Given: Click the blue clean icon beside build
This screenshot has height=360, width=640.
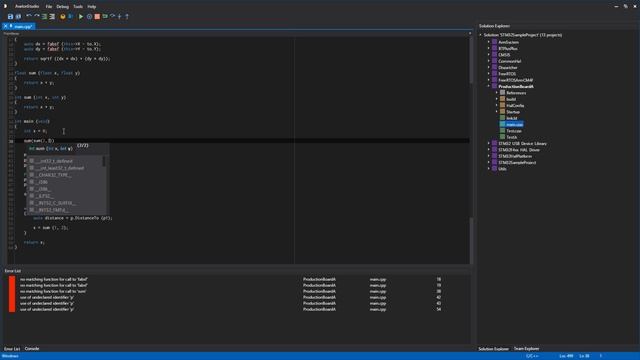Looking at the screenshot, I should [71, 17].
